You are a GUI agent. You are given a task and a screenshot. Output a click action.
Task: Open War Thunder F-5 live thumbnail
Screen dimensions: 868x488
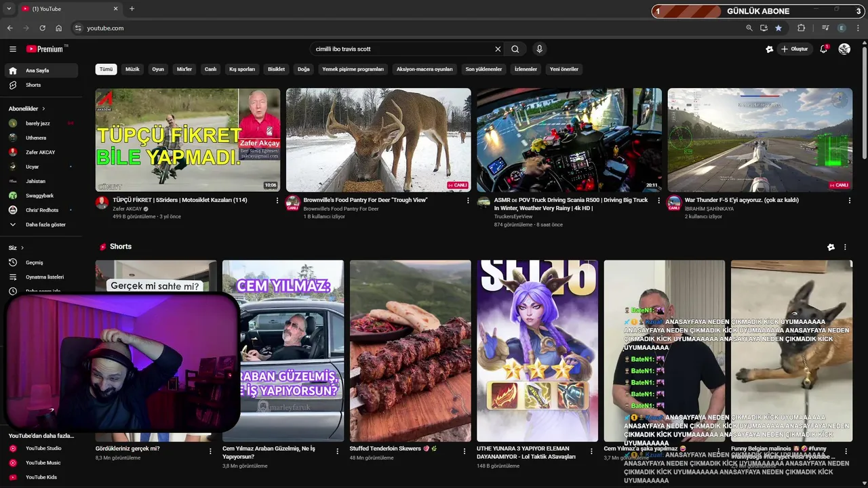pyautogui.click(x=760, y=140)
